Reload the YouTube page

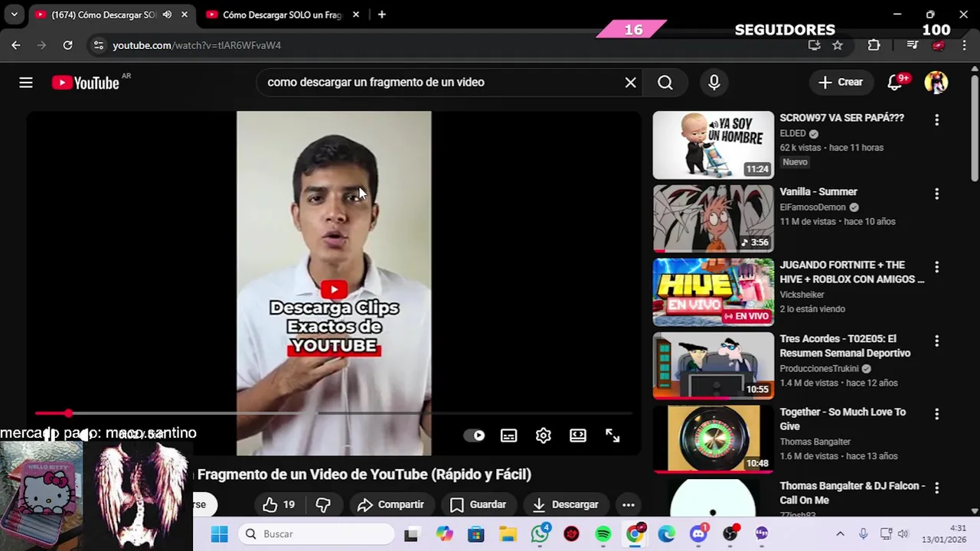click(67, 45)
